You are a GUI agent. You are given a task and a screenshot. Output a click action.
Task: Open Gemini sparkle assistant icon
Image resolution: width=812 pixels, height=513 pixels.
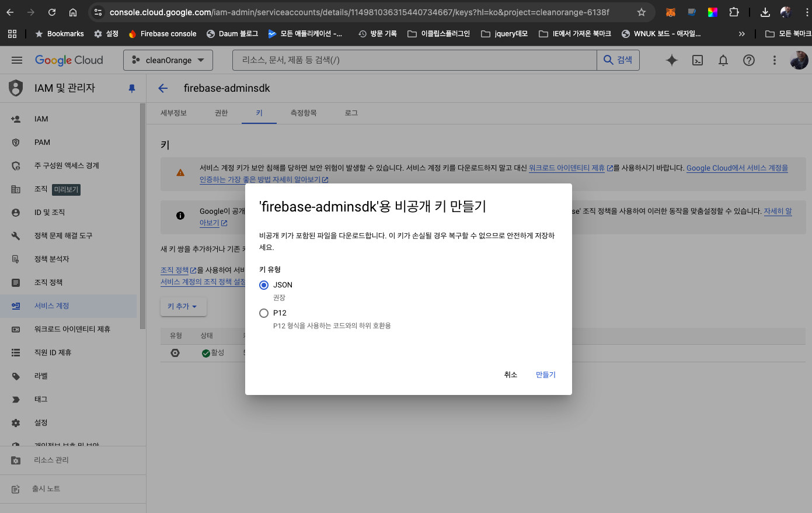672,60
